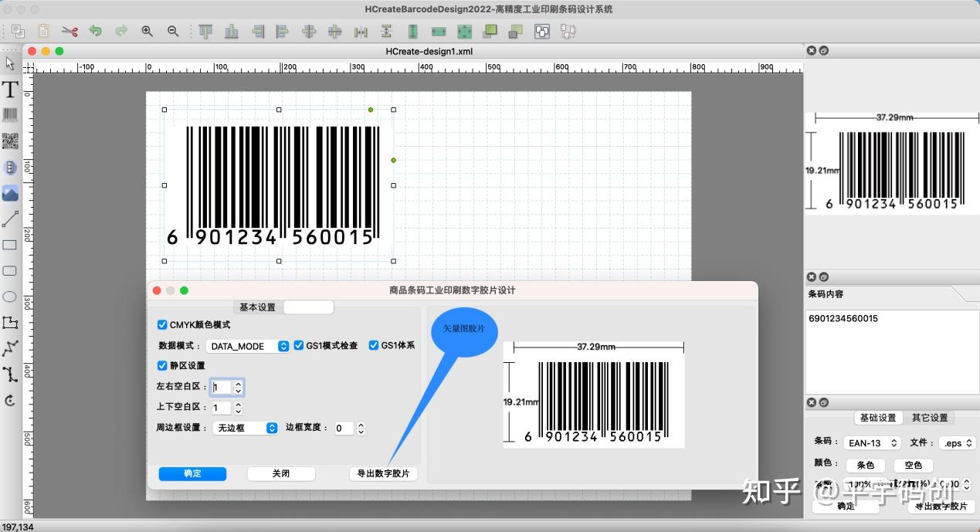The image size is (980, 532).
Task: Select the rectangle shape tool
Action: [10, 246]
